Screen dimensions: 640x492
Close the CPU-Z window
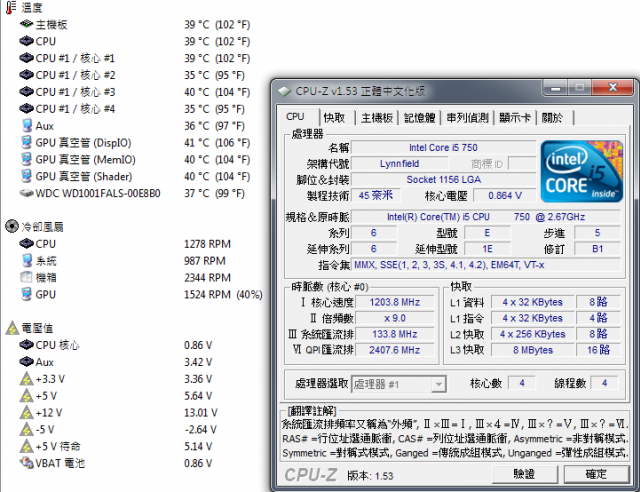[613, 87]
